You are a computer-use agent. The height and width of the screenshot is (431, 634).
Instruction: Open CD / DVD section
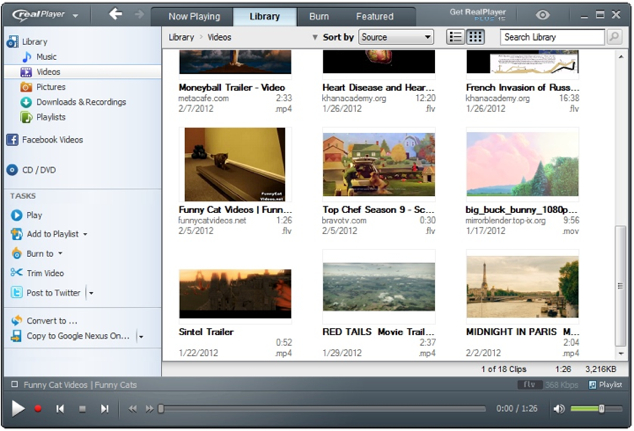[32, 170]
